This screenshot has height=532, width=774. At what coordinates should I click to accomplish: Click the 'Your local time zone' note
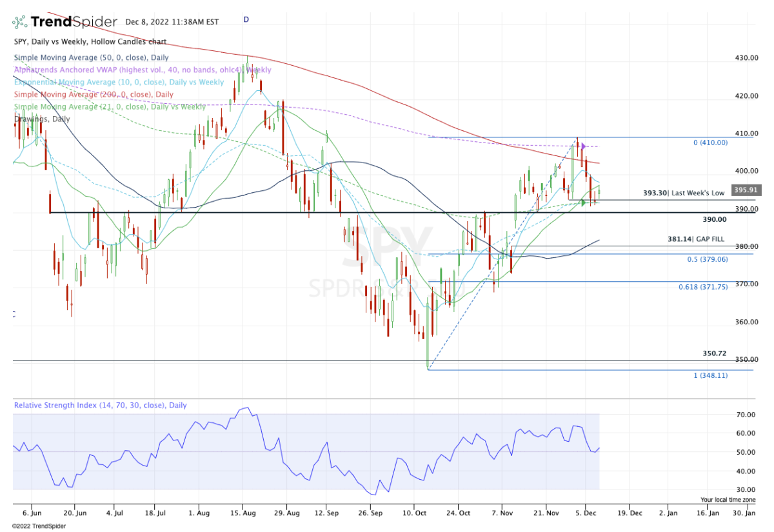tap(728, 500)
